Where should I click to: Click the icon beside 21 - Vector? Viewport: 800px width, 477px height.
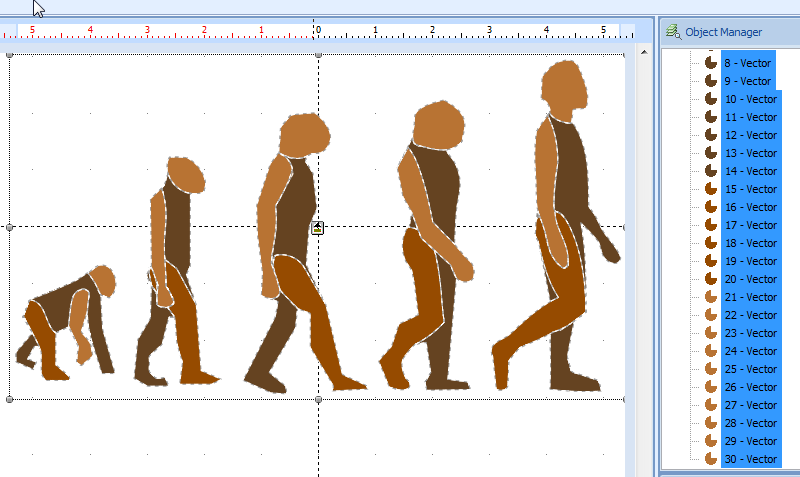click(x=711, y=297)
